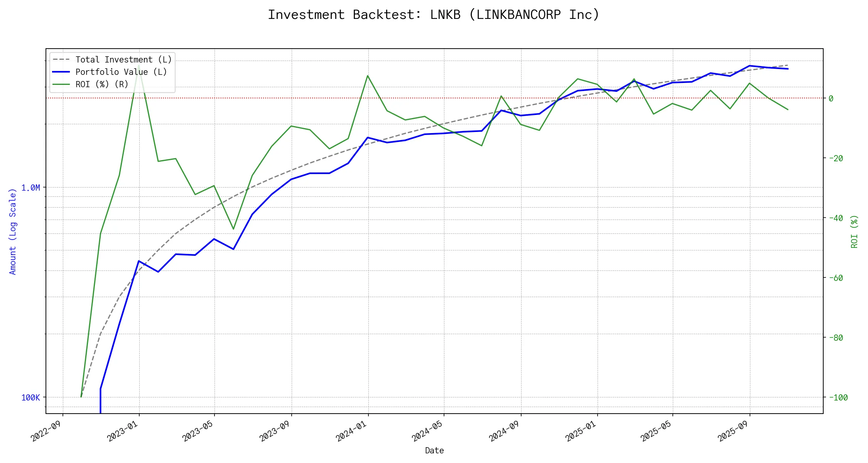Screen dimensions: 868x463
Task: Click the ROI (%) right axis title
Action: coord(854,231)
